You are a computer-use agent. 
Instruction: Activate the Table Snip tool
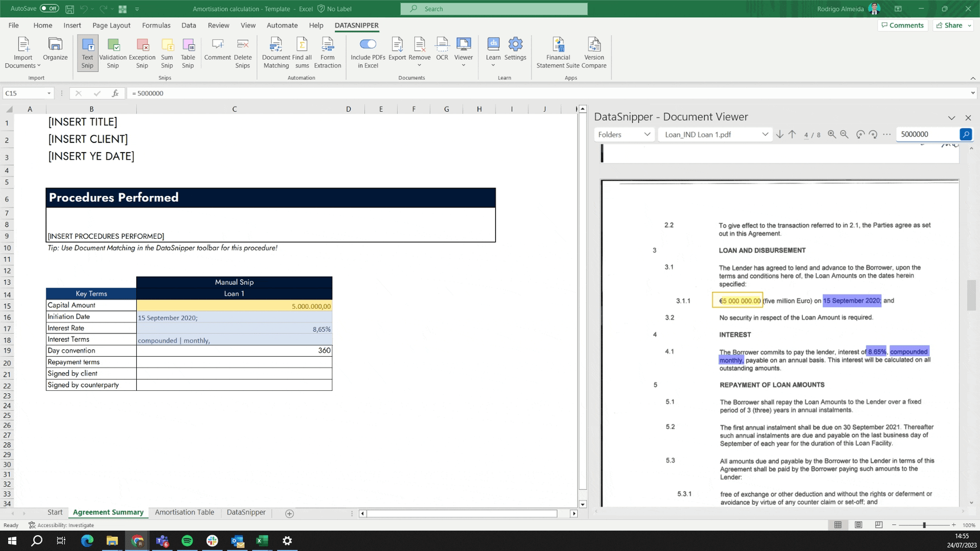188,52
